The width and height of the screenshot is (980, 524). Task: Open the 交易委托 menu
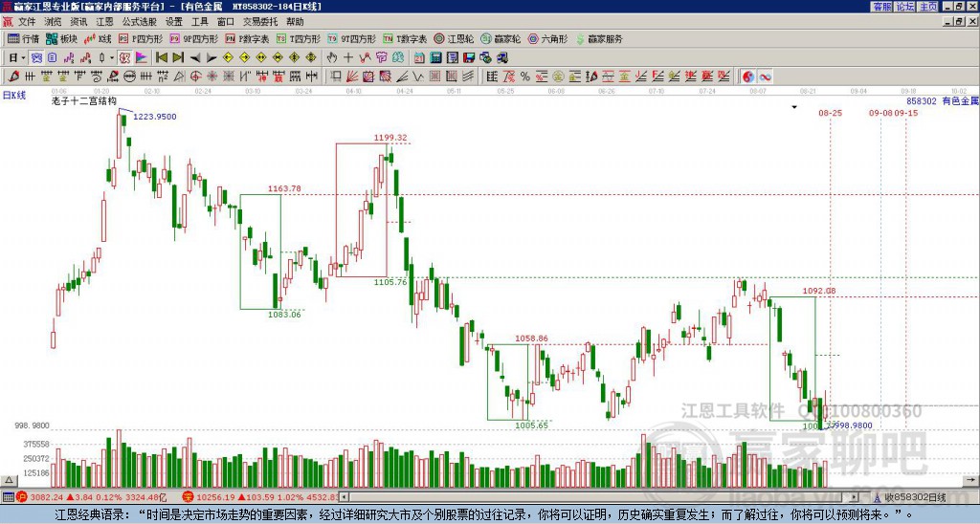click(x=260, y=22)
